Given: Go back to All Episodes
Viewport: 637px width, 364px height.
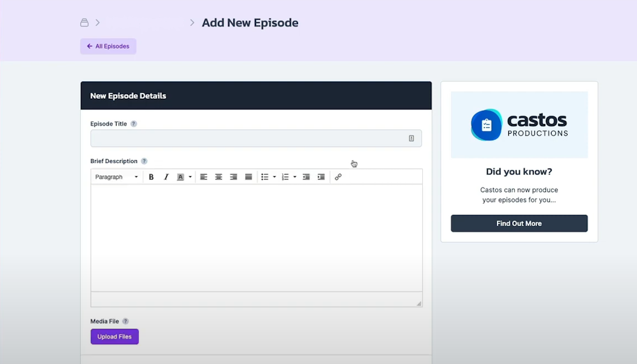Looking at the screenshot, I should coord(108,46).
